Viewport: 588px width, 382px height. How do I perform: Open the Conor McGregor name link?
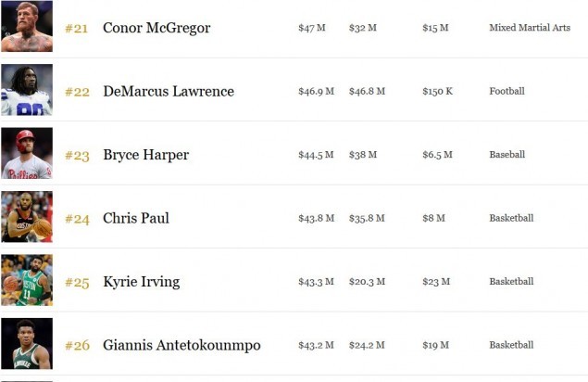click(x=156, y=28)
